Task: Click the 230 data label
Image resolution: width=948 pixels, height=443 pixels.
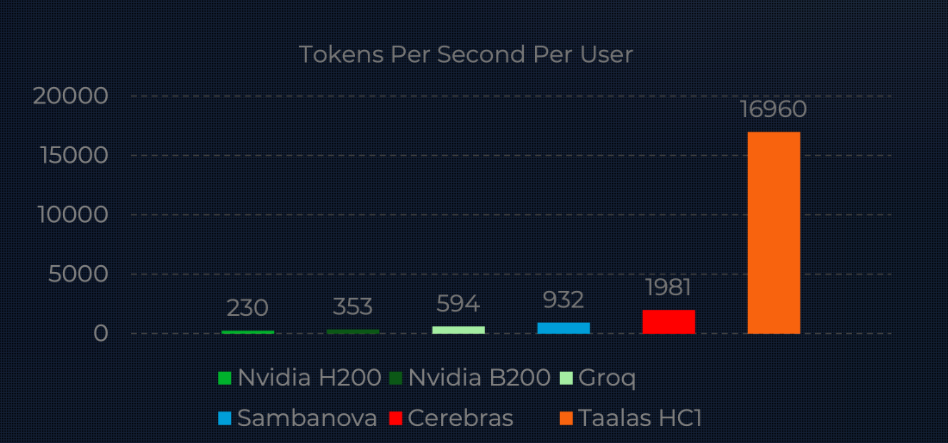Action: 247,308
